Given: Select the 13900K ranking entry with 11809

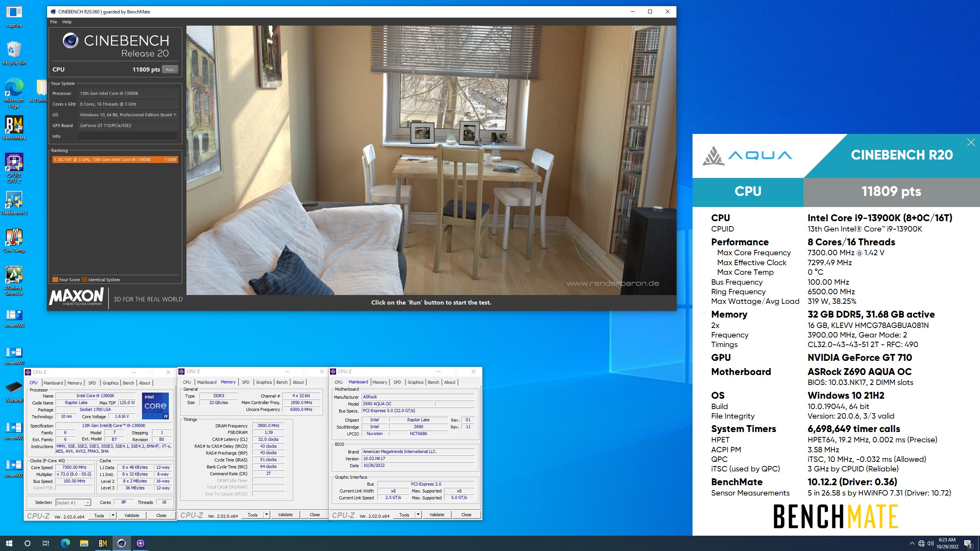Looking at the screenshot, I should 115,160.
